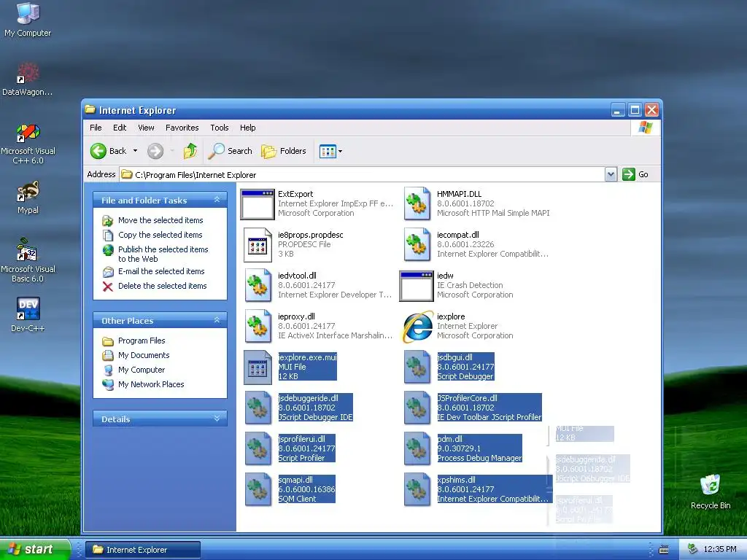Click Publish the selected items to the Web
This screenshot has height=560, width=747.
[163, 254]
